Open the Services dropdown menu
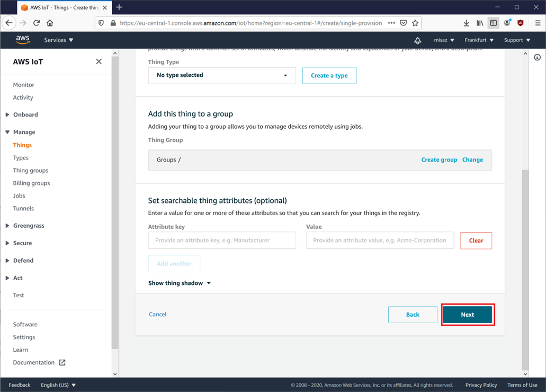This screenshot has height=392, width=546. click(58, 40)
